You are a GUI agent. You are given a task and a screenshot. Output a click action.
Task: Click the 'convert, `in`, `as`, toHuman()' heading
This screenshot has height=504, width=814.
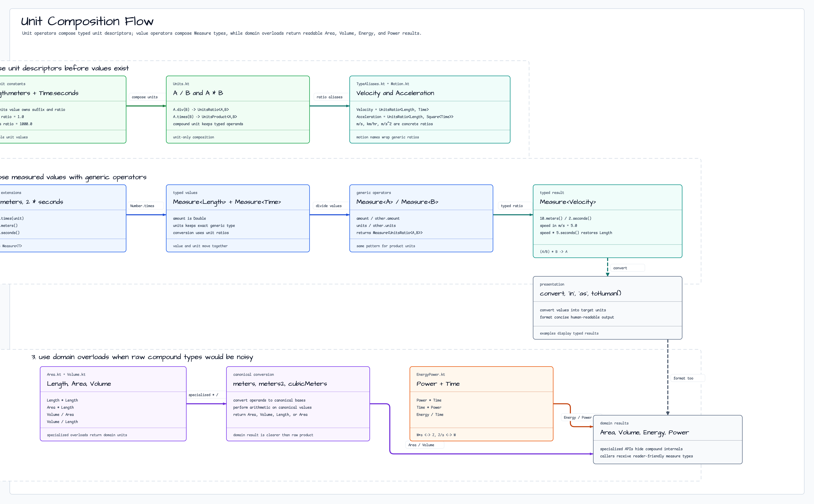(x=580, y=294)
